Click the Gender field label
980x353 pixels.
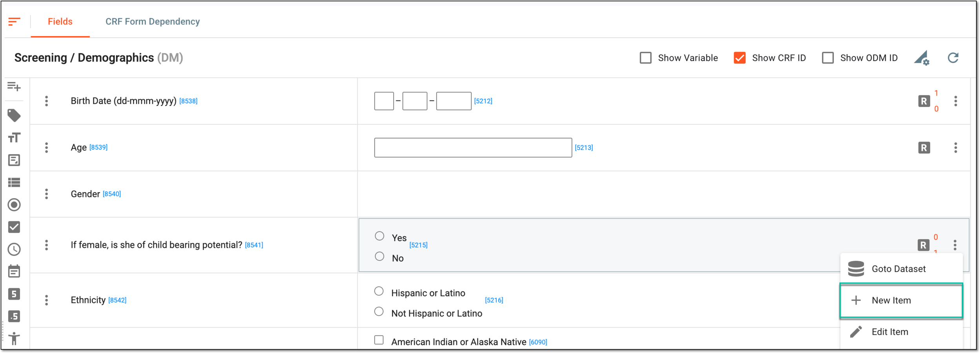pyautogui.click(x=85, y=194)
